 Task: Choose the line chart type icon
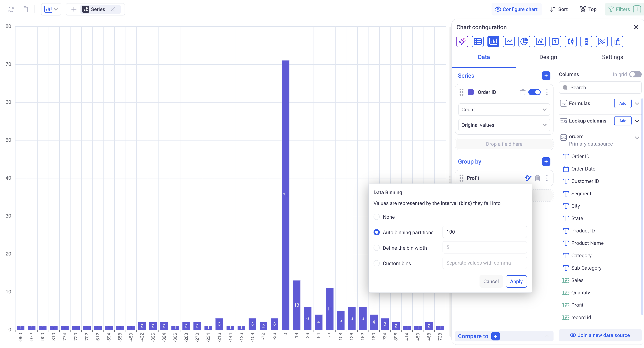pyautogui.click(x=509, y=41)
